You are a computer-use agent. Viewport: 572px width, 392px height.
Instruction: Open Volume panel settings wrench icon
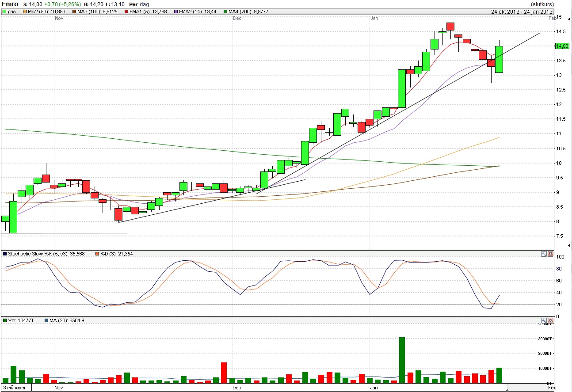pos(544,320)
